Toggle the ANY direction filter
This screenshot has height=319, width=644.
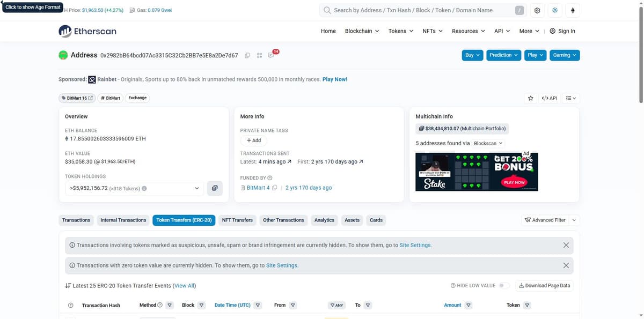[336, 305]
